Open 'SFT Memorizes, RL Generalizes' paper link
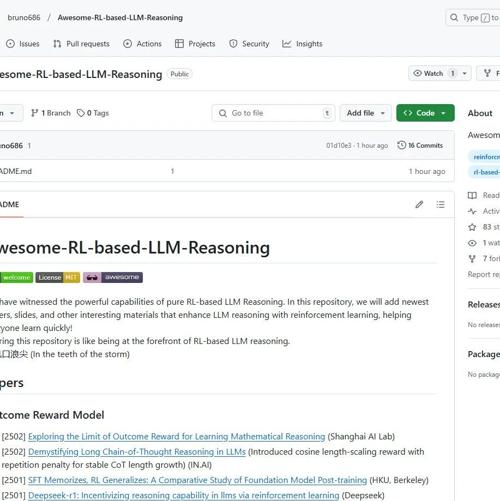The image size is (500, 501). (197, 480)
